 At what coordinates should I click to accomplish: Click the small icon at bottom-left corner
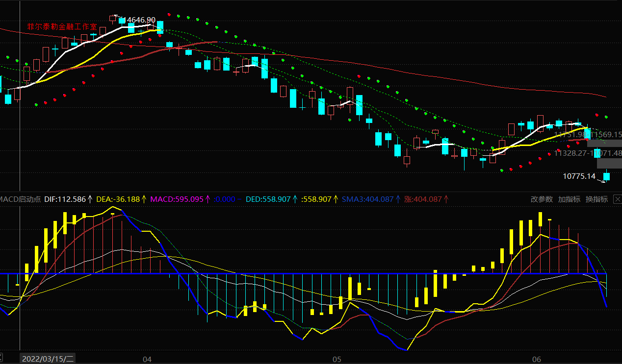[1, 355]
